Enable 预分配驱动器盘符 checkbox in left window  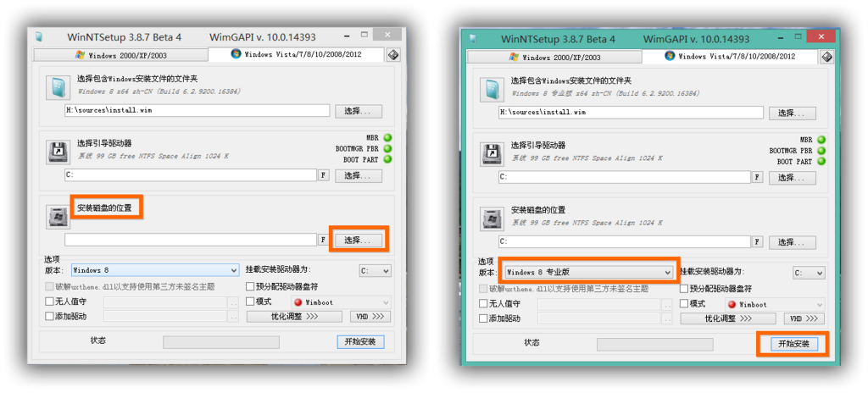[250, 287]
